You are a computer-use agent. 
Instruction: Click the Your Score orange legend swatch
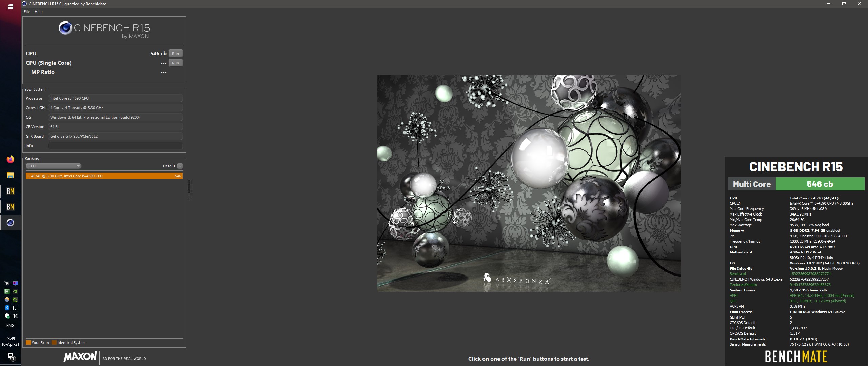pos(28,343)
